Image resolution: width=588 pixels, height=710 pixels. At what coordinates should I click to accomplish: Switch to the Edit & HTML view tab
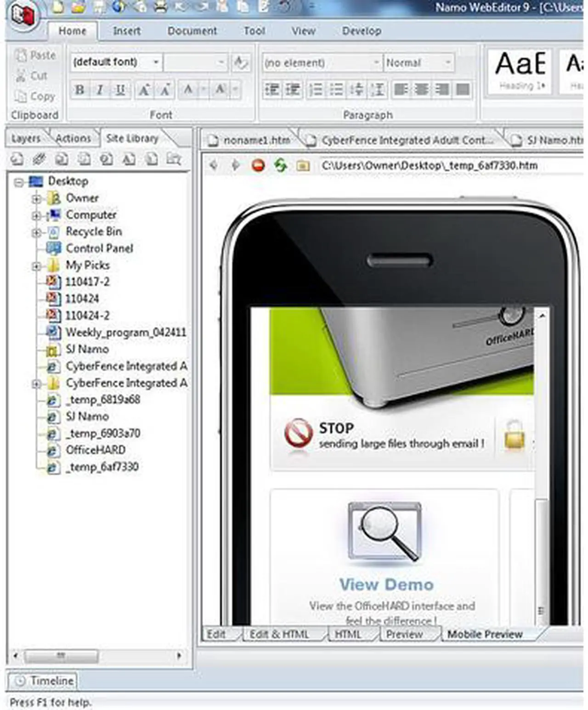pyautogui.click(x=279, y=635)
